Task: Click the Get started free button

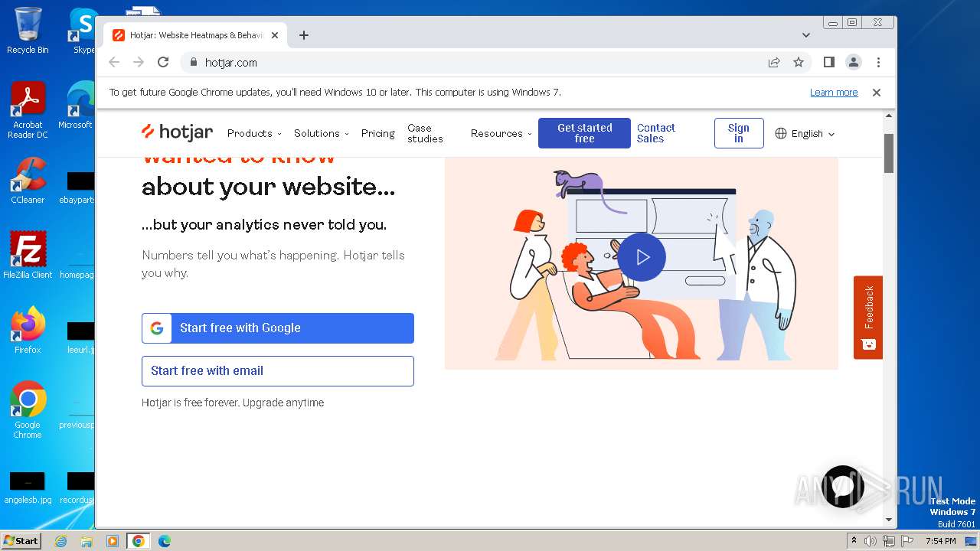Action: (x=584, y=133)
